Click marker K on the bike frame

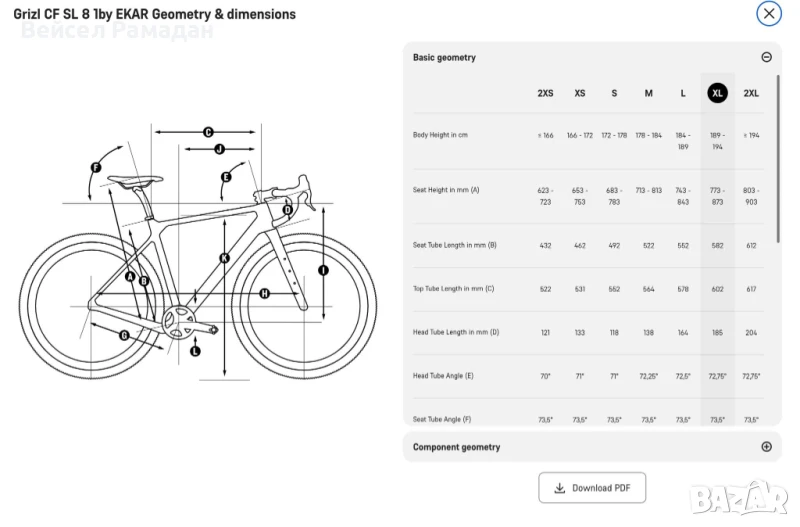point(224,257)
